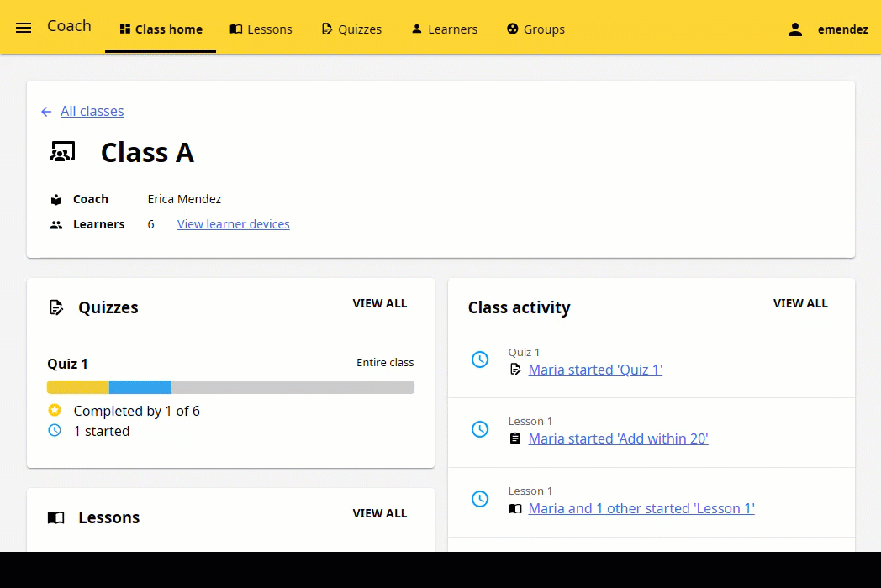This screenshot has height=588, width=881.
Task: Click VIEW ALL in the Class activity card
Action: 800,303
